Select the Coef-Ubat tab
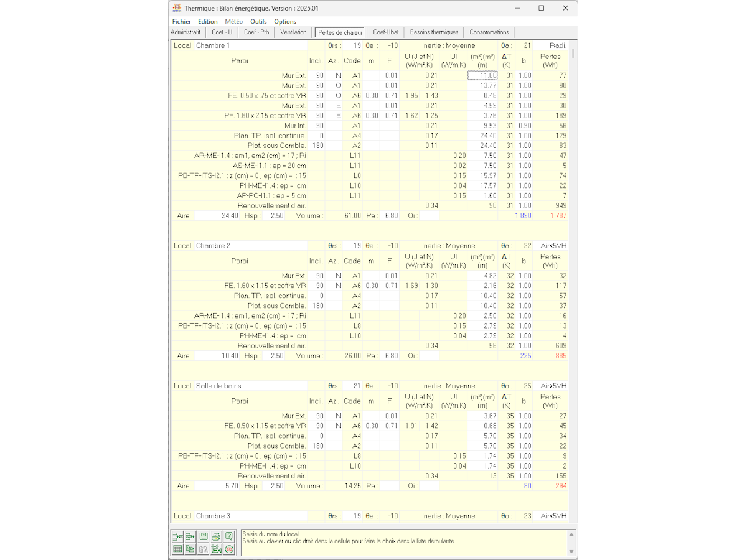The height and width of the screenshot is (560, 747). pyautogui.click(x=385, y=32)
